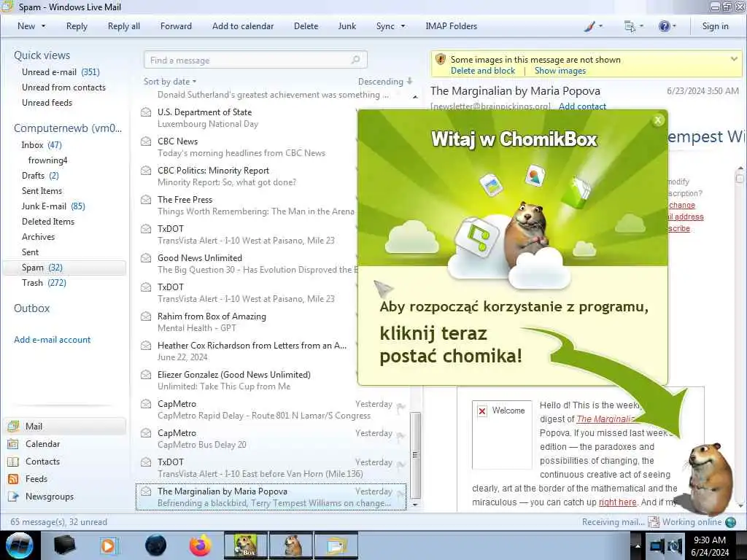Open the frowning4 subfolder
Image resolution: width=747 pixels, height=560 pixels.
(x=47, y=160)
